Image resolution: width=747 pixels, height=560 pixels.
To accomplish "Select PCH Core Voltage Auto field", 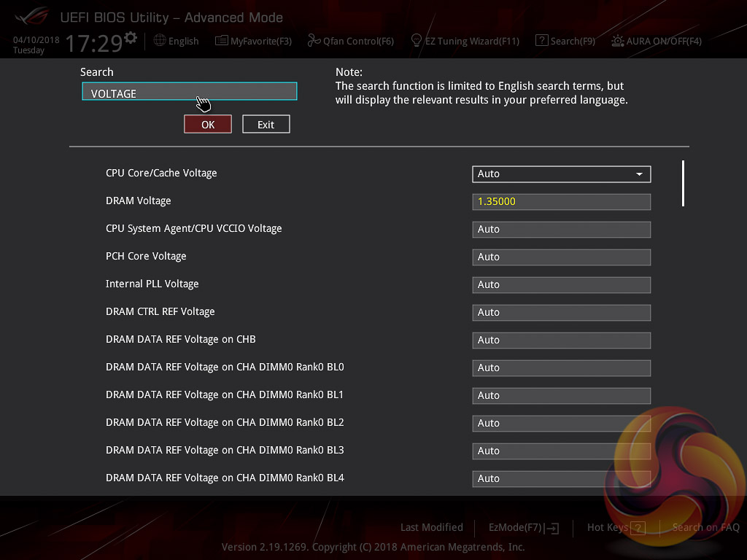I will (x=561, y=257).
